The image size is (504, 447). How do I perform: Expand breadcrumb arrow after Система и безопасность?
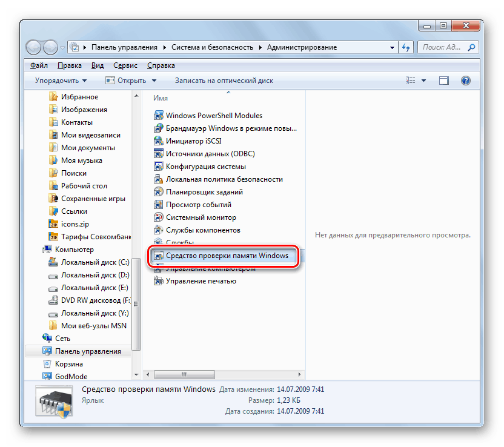pos(260,48)
